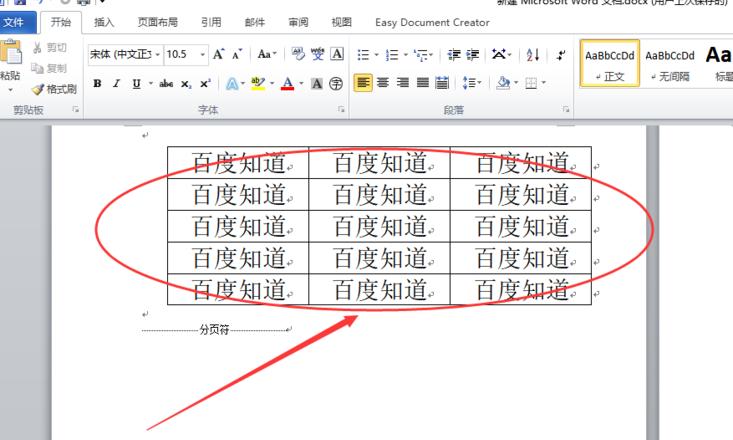Click the line spacing icon

click(469, 83)
